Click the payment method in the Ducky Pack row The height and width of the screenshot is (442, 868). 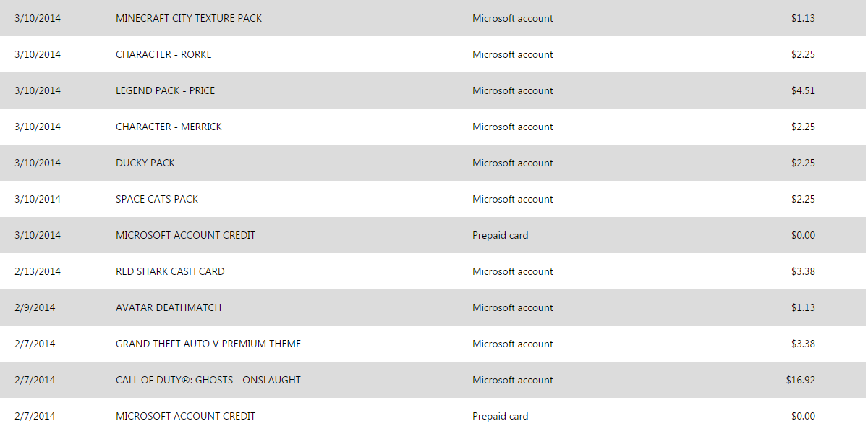point(513,163)
